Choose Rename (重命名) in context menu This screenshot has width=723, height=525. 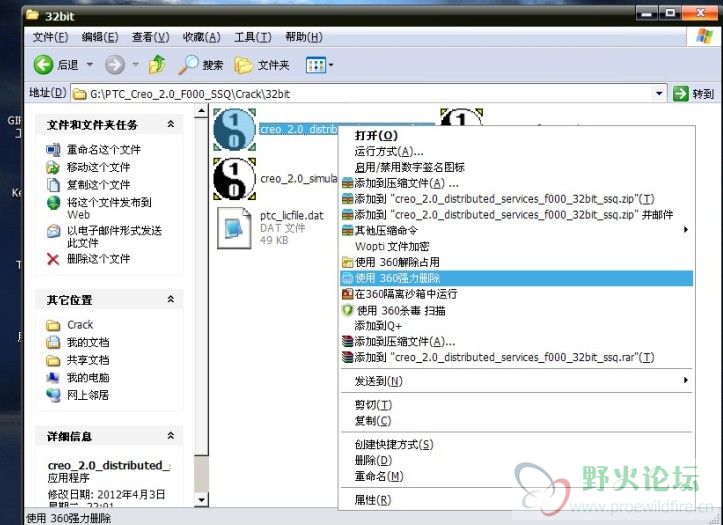[516, 476]
